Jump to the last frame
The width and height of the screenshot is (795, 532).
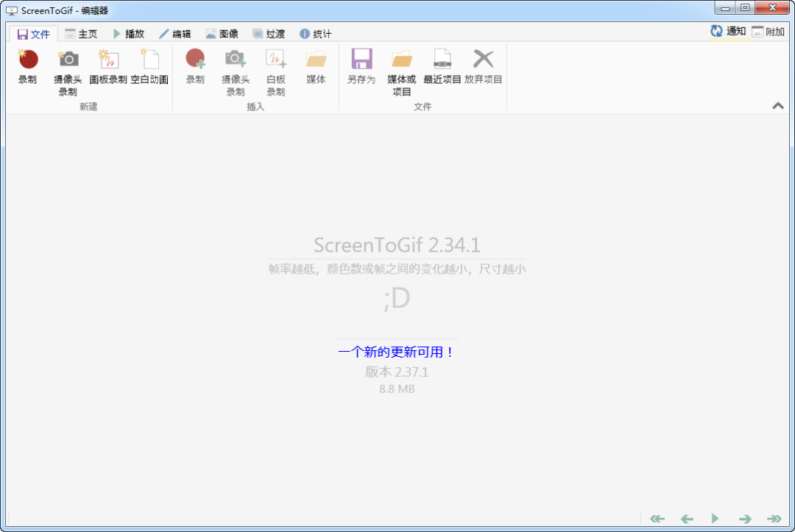pyautogui.click(x=774, y=518)
